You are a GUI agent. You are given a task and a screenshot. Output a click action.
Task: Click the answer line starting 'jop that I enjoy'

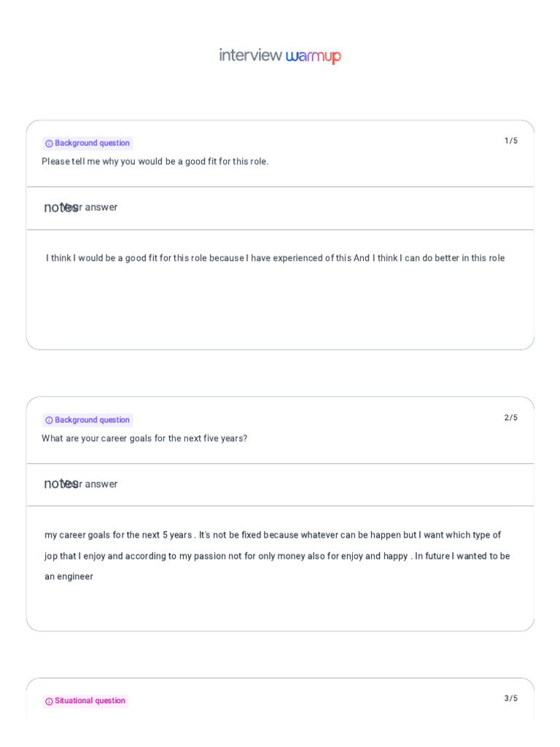coord(277,556)
